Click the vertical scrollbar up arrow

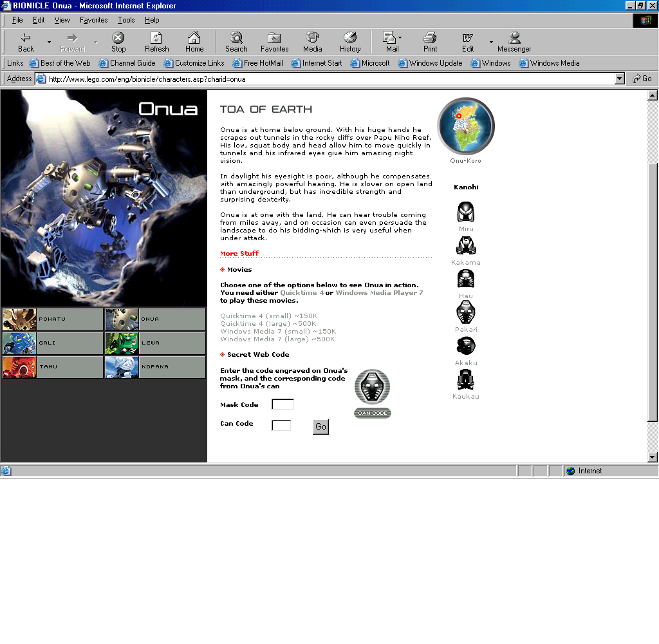(653, 95)
